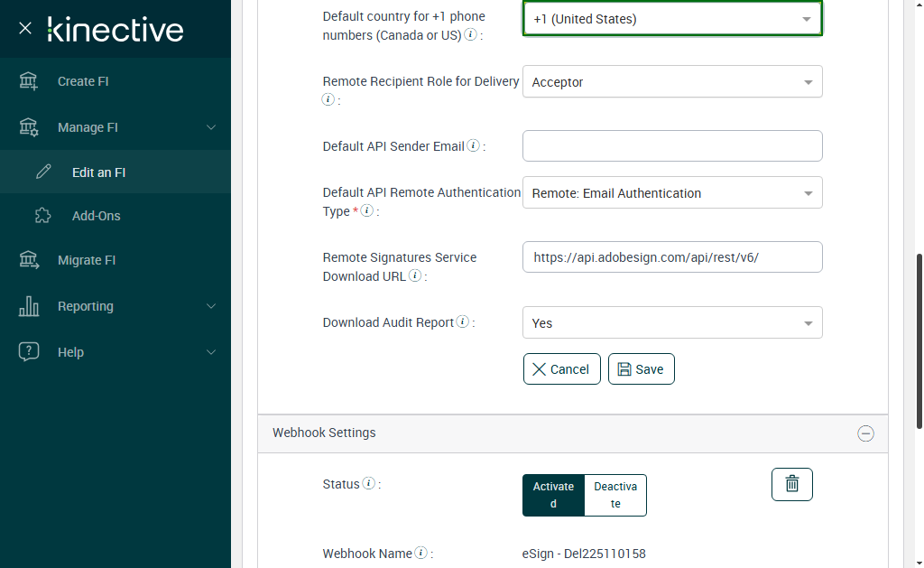
Task: Open Edit an FI menu item
Action: pyautogui.click(x=98, y=172)
